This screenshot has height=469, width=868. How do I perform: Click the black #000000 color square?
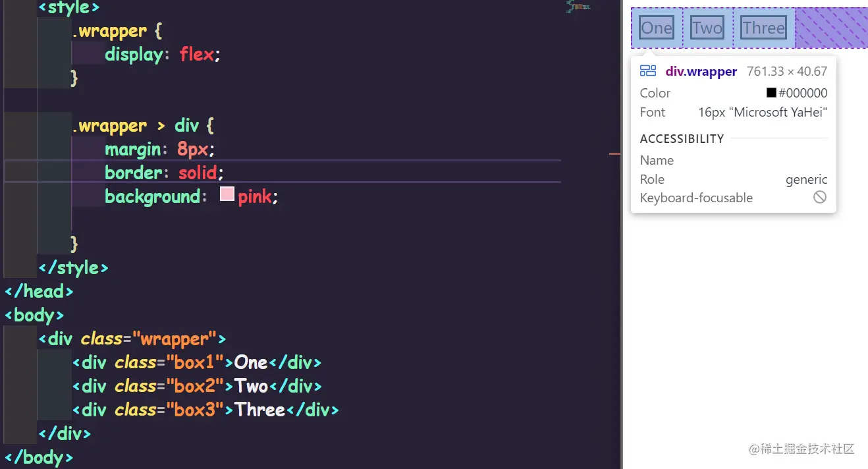(x=772, y=93)
